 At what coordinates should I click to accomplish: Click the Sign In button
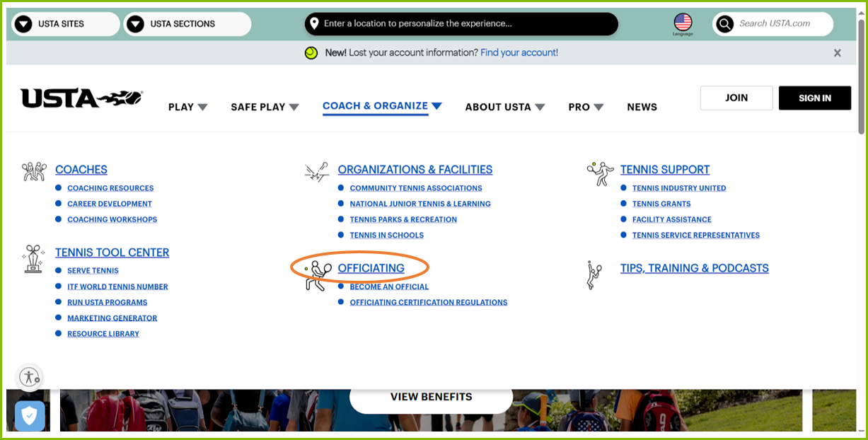[815, 98]
